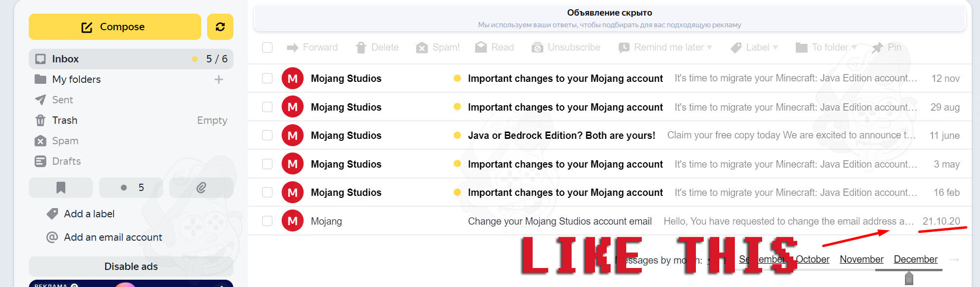Image resolution: width=980 pixels, height=287 pixels.
Task: Click Add an email account
Action: (113, 237)
